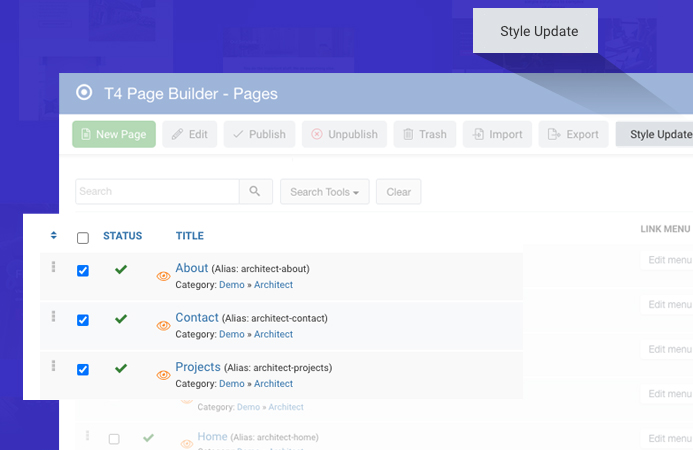The image size is (693, 450).
Task: Click Demo category in Contact row
Action: tap(232, 334)
